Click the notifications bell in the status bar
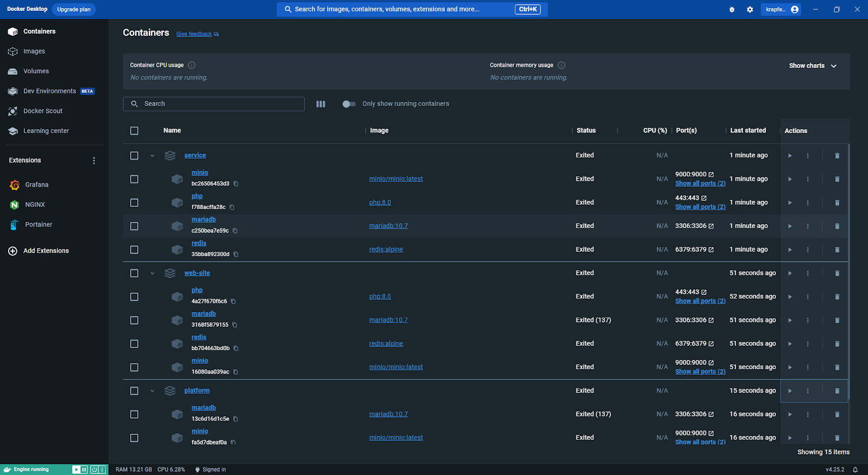868x475 pixels. click(856, 470)
